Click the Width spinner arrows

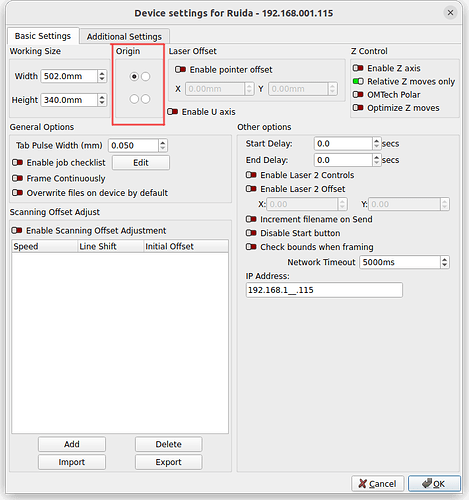click(x=102, y=76)
